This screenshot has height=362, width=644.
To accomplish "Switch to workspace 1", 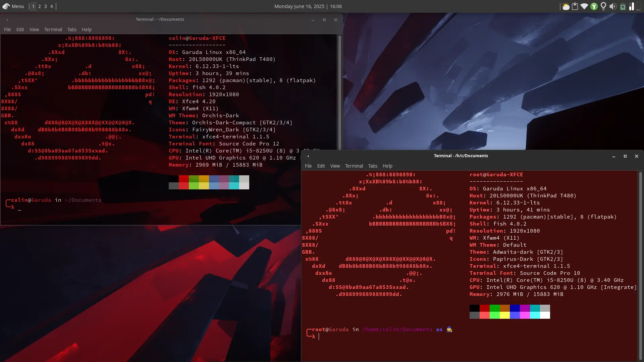I will point(33,6).
